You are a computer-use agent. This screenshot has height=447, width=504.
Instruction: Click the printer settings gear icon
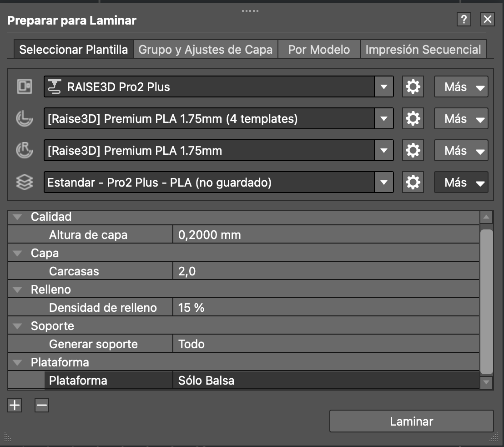pyautogui.click(x=413, y=86)
